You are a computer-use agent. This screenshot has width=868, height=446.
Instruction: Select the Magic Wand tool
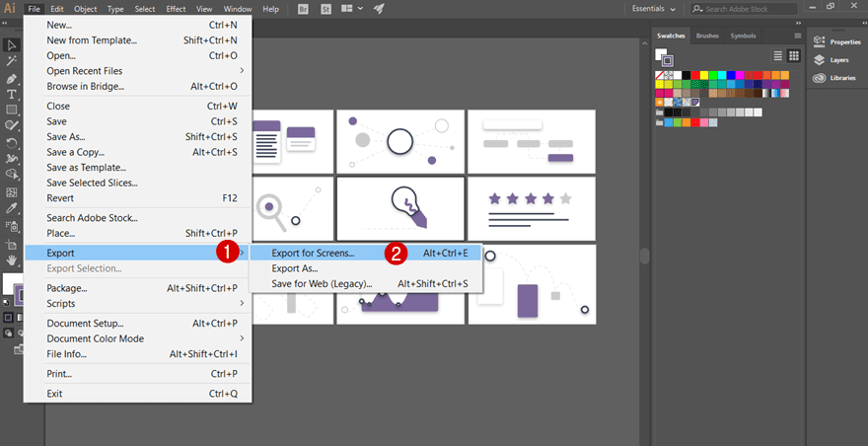(12, 61)
